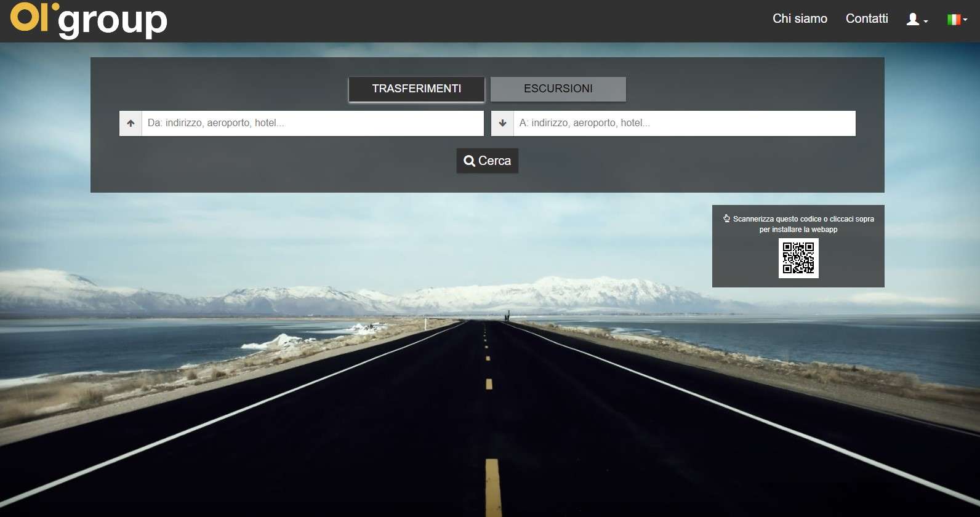980x517 pixels.
Task: Switch to the TRASFERIMENTI tab
Action: (x=416, y=89)
